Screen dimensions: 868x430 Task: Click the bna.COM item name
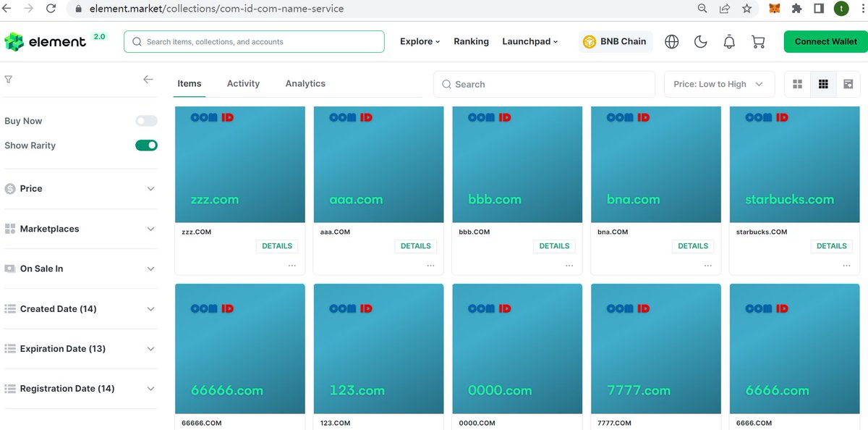(613, 232)
